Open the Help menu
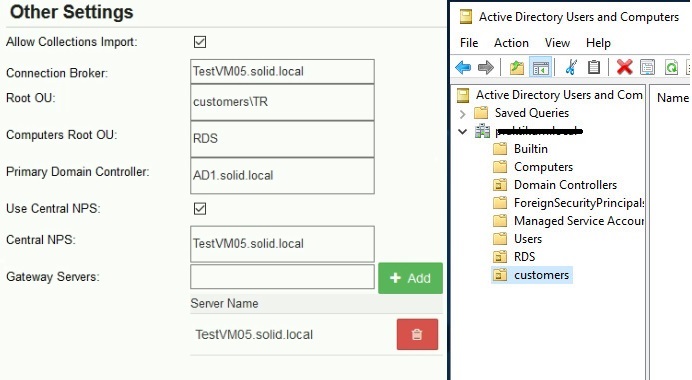692x380 pixels. pyautogui.click(x=598, y=43)
